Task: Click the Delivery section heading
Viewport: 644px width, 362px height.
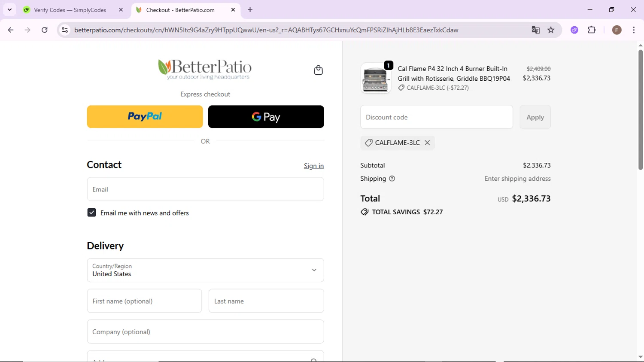Action: tap(105, 246)
